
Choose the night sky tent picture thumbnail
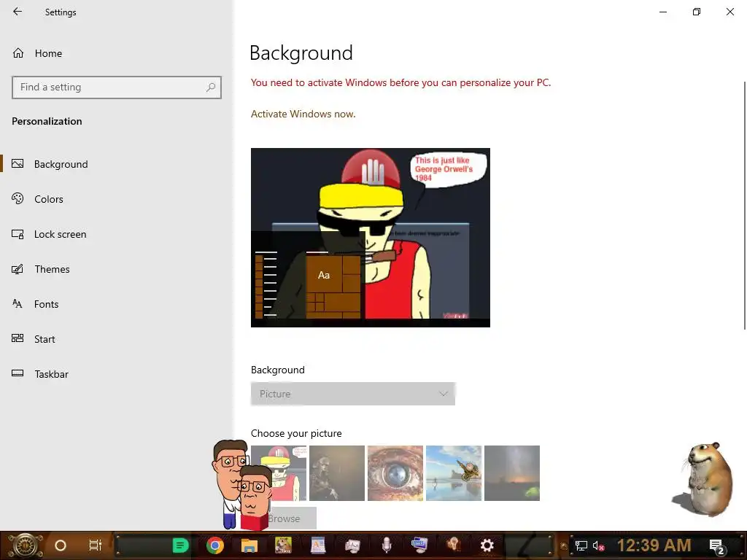[512, 472]
